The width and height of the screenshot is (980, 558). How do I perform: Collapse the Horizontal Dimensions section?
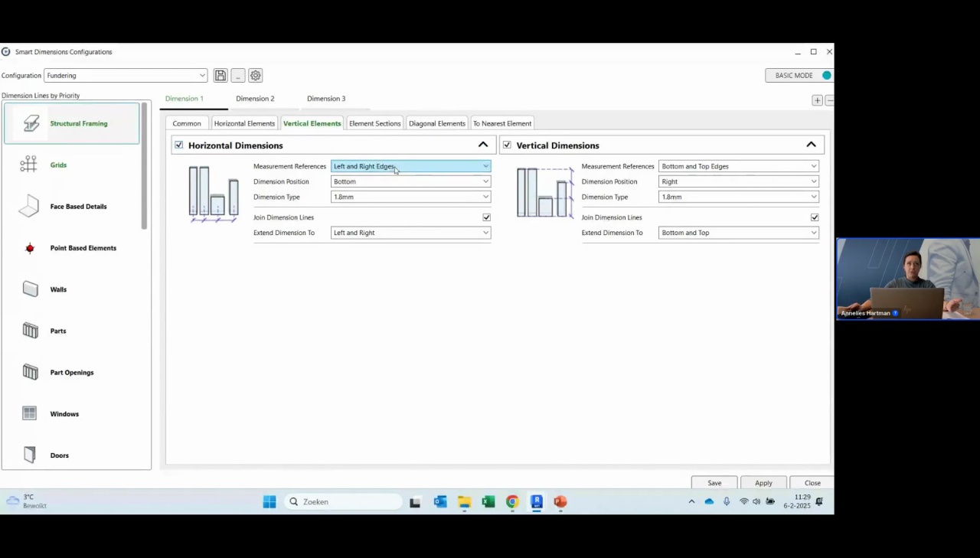483,145
